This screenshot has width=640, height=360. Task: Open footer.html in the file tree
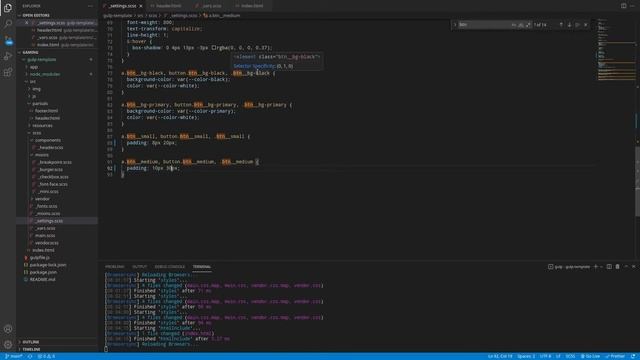point(47,111)
